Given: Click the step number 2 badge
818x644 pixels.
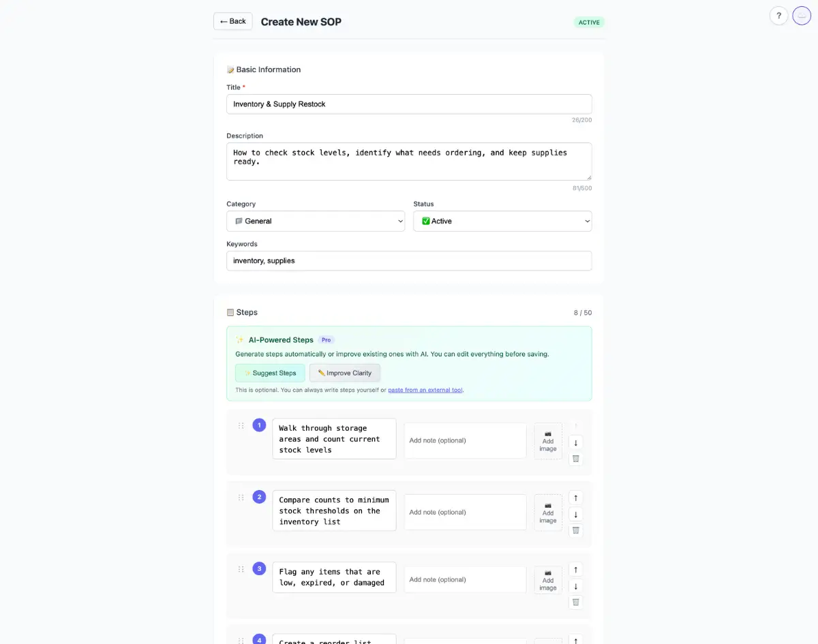Looking at the screenshot, I should [x=259, y=497].
